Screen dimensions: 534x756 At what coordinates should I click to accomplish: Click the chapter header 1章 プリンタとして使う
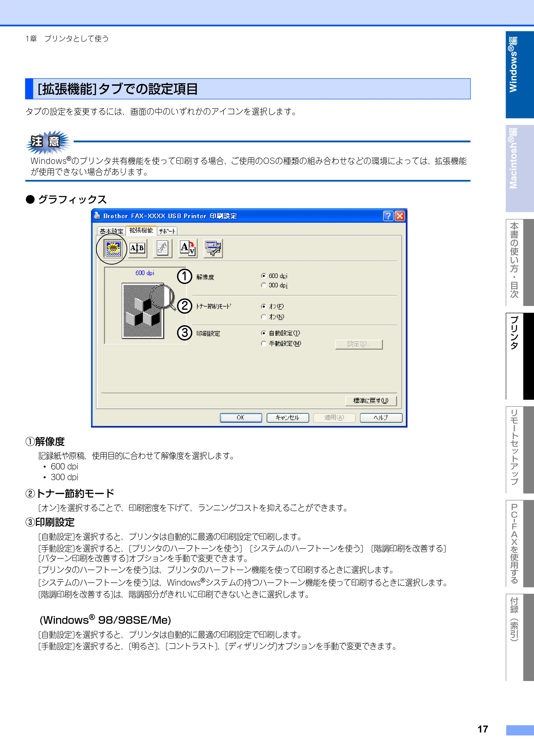pyautogui.click(x=67, y=38)
